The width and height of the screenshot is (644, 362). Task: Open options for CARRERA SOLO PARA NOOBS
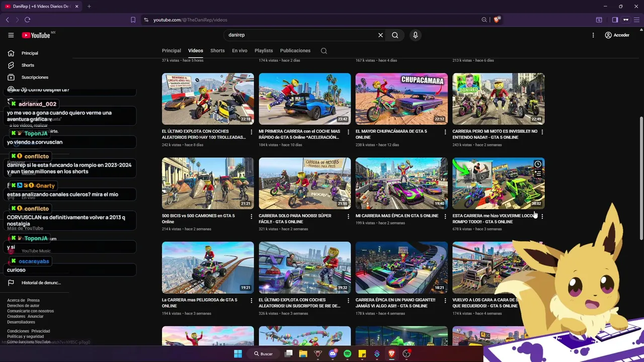tap(348, 217)
